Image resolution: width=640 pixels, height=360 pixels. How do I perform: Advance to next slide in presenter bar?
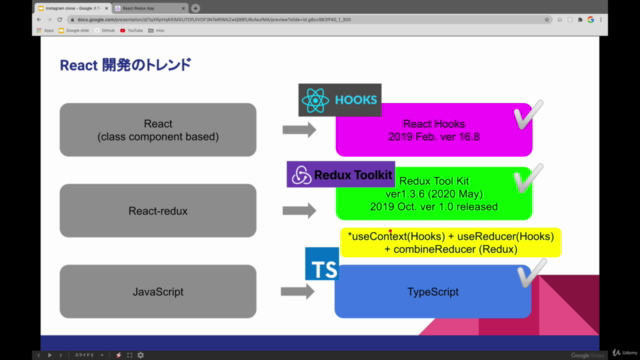pos(60,355)
